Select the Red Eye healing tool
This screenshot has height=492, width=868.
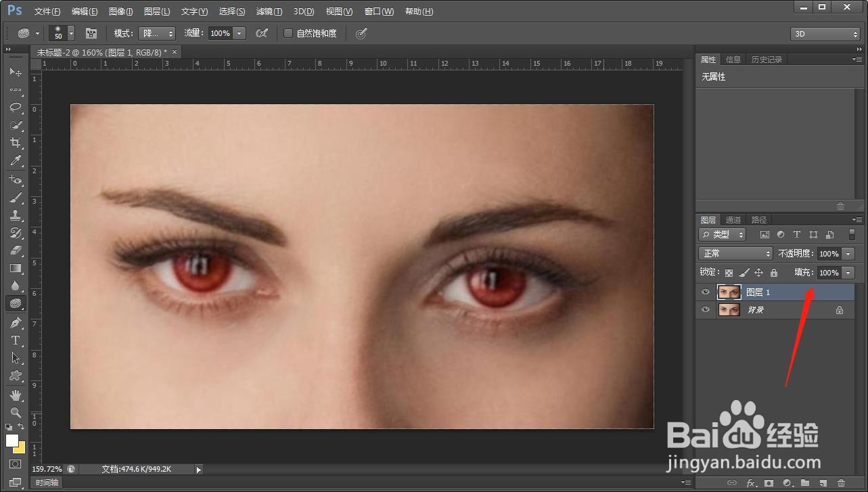point(15,180)
